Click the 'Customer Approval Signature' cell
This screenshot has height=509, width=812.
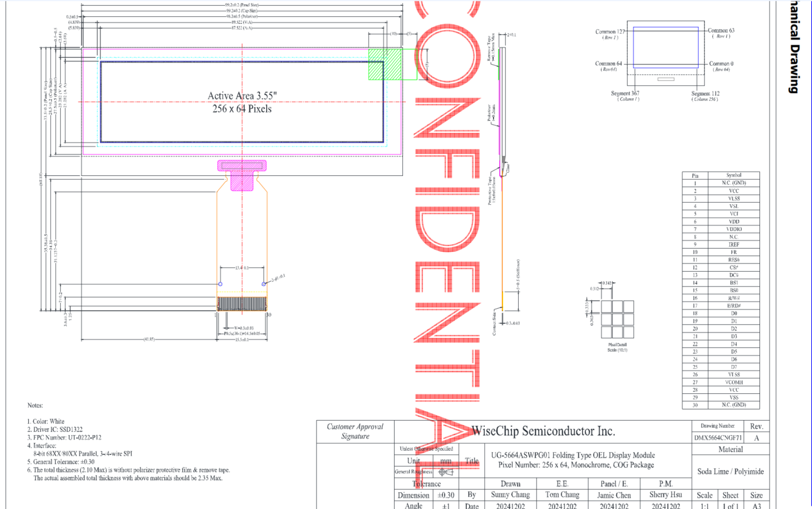coord(355,431)
